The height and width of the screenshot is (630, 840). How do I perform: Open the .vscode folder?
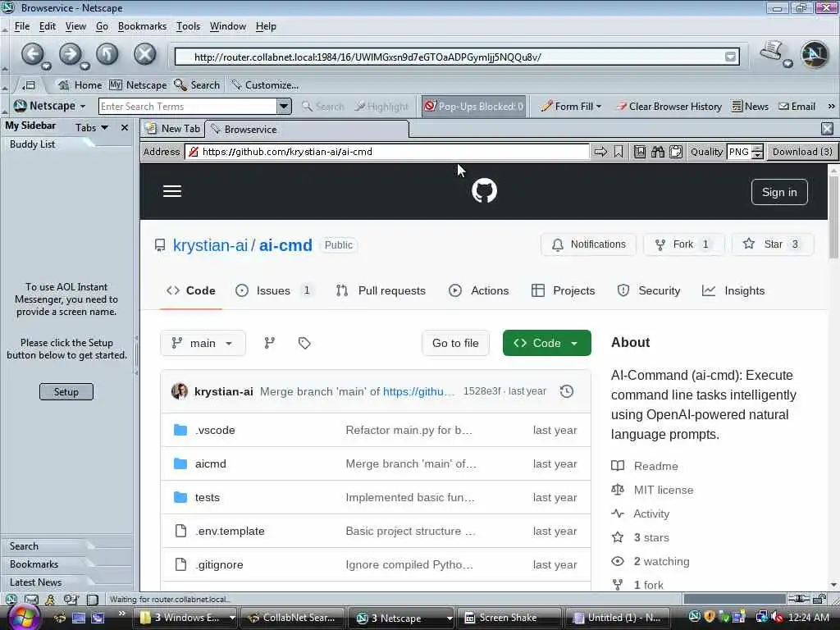pyautogui.click(x=215, y=430)
